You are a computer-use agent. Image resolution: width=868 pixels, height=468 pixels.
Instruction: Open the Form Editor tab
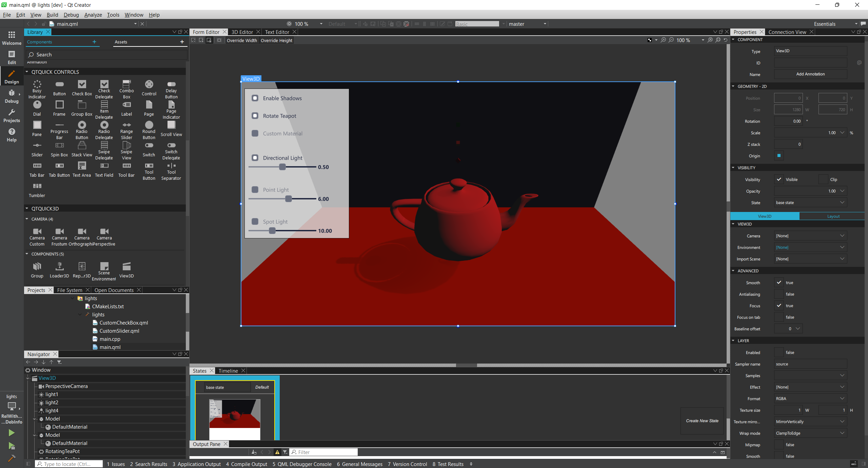point(205,32)
